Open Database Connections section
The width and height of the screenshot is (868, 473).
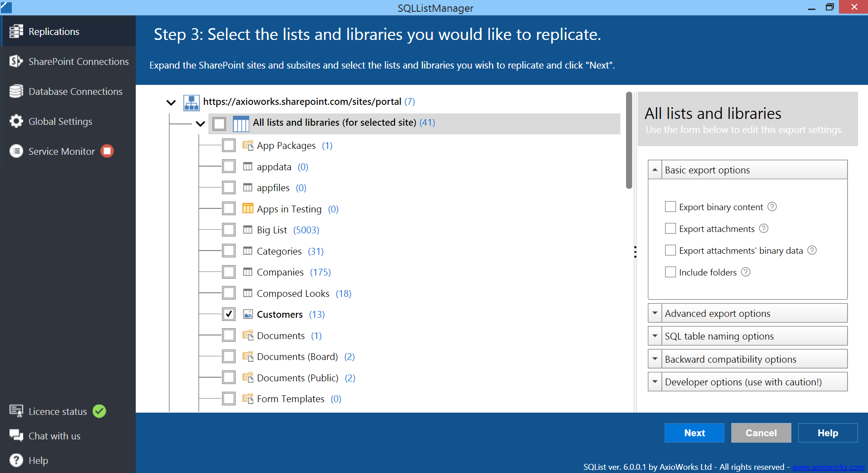point(68,91)
